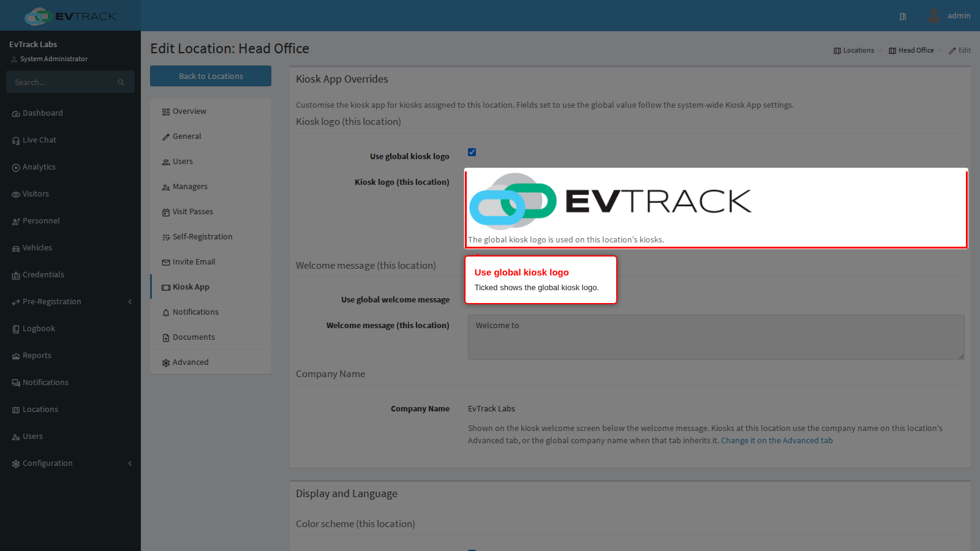Click the book icon beside admin
Image resolution: width=980 pixels, height=551 pixels.
(x=903, y=17)
